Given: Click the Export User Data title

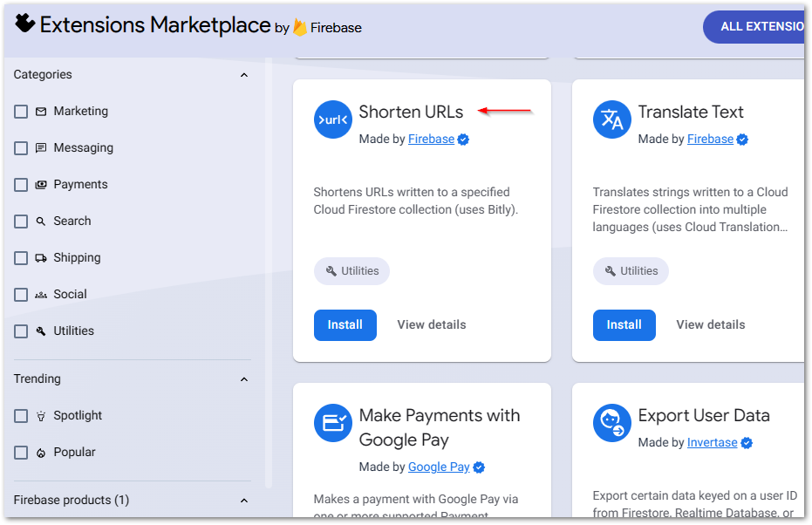Looking at the screenshot, I should [704, 416].
